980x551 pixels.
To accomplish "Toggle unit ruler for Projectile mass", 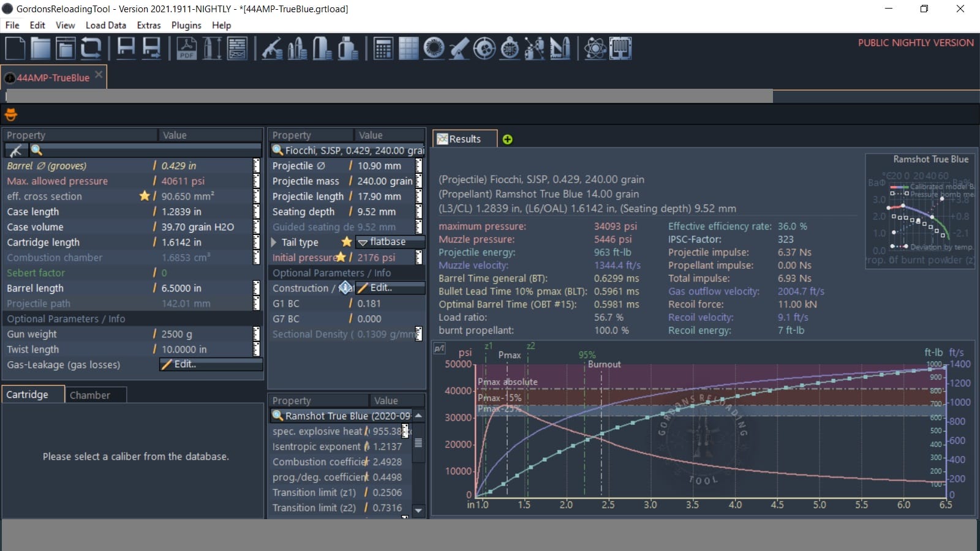I will pyautogui.click(x=419, y=181).
